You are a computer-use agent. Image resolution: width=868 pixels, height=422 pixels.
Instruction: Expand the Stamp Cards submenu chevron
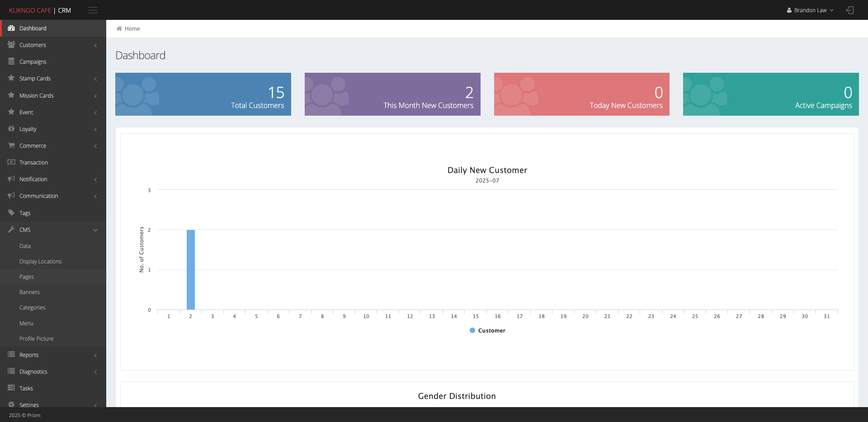(x=95, y=79)
